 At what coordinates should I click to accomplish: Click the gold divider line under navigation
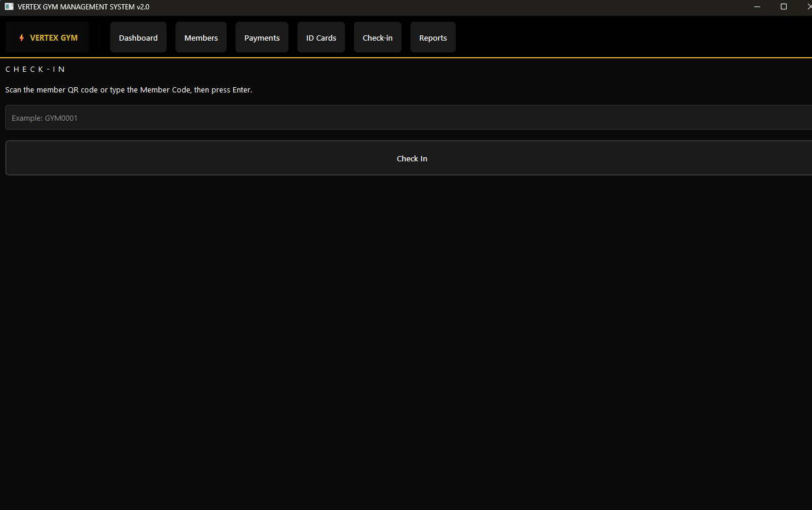[x=406, y=58]
